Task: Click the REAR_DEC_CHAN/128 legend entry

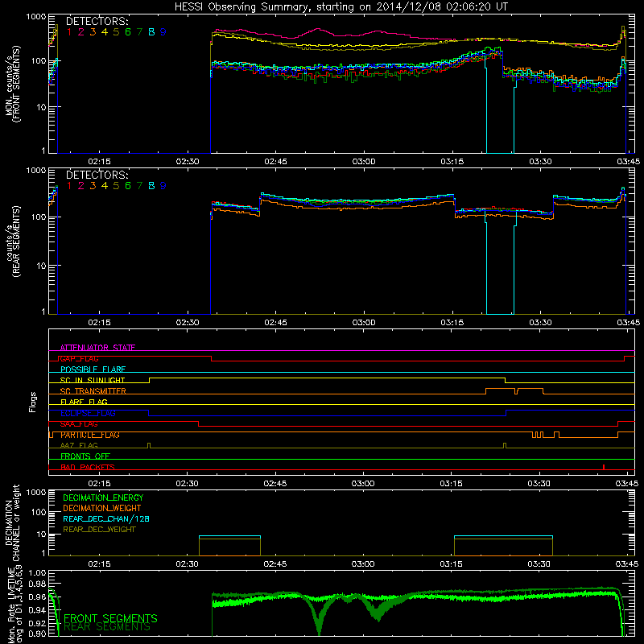Action: point(106,518)
